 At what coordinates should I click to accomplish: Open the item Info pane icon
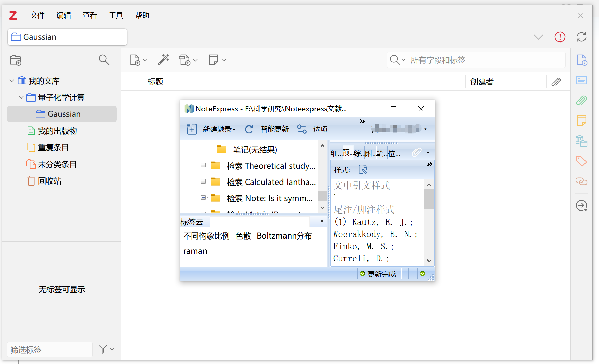click(582, 60)
